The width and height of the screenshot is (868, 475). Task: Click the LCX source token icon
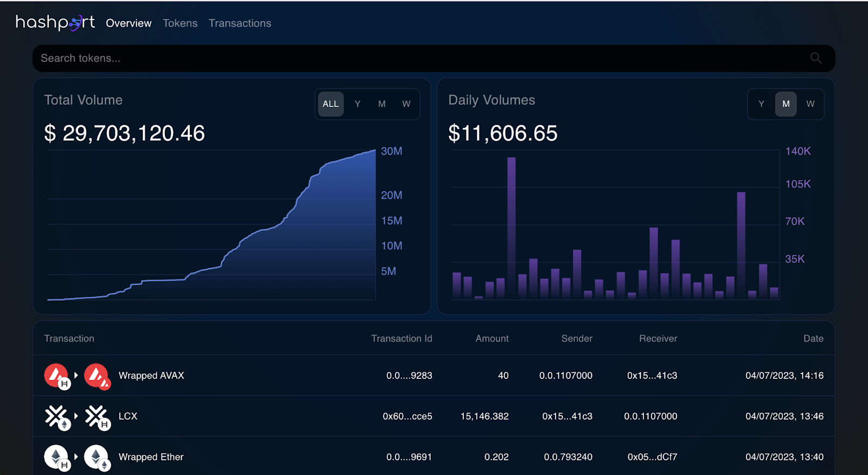pos(56,416)
